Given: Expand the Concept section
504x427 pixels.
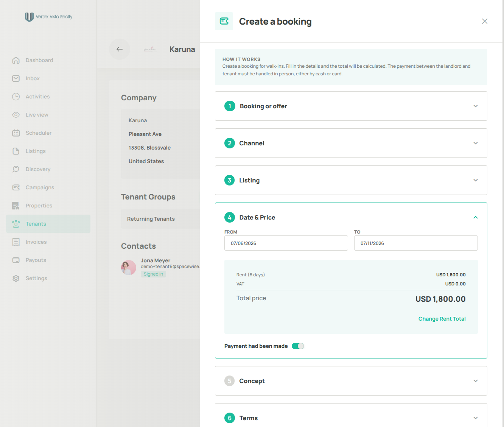Looking at the screenshot, I should 351,381.
